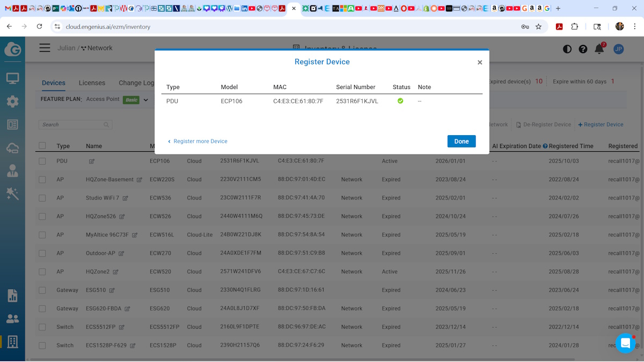Open the hamburger navigation menu
Image resolution: width=644 pixels, height=362 pixels.
point(45,48)
